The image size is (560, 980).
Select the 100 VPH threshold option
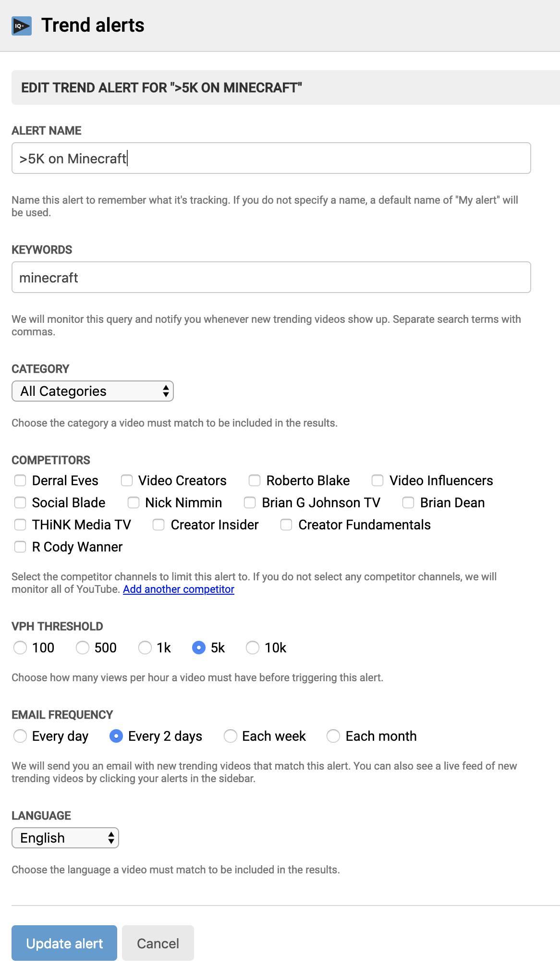(20, 648)
